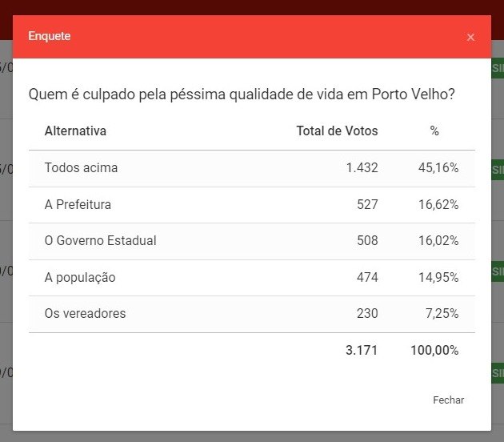504x442 pixels.
Task: Click the 508 vote count
Action: (x=367, y=240)
